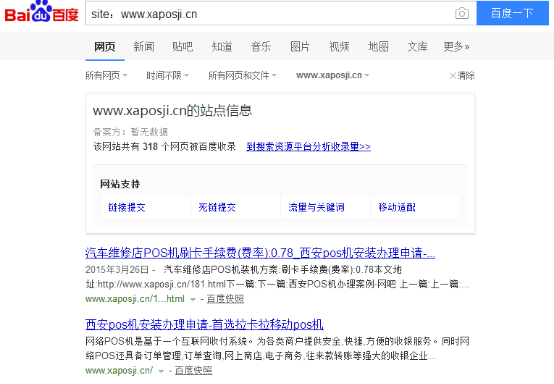This screenshot has height=384, width=554.
Task: Click the 链接提交 link
Action: click(126, 207)
